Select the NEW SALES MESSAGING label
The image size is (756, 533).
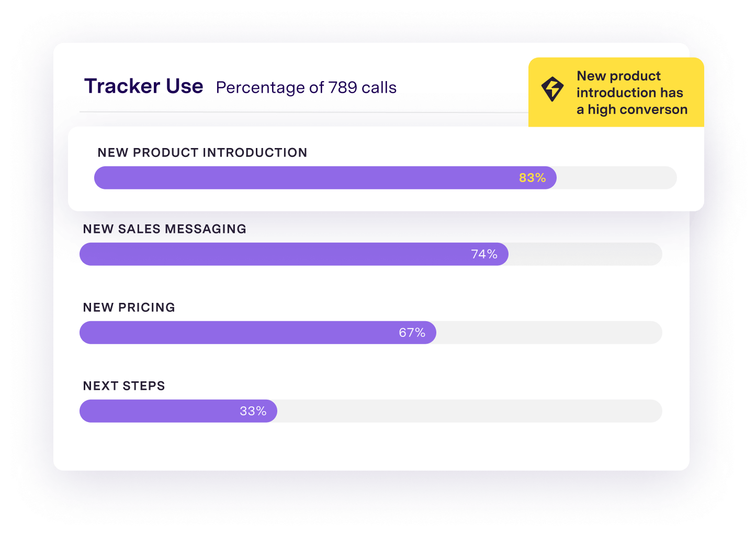coord(165,229)
